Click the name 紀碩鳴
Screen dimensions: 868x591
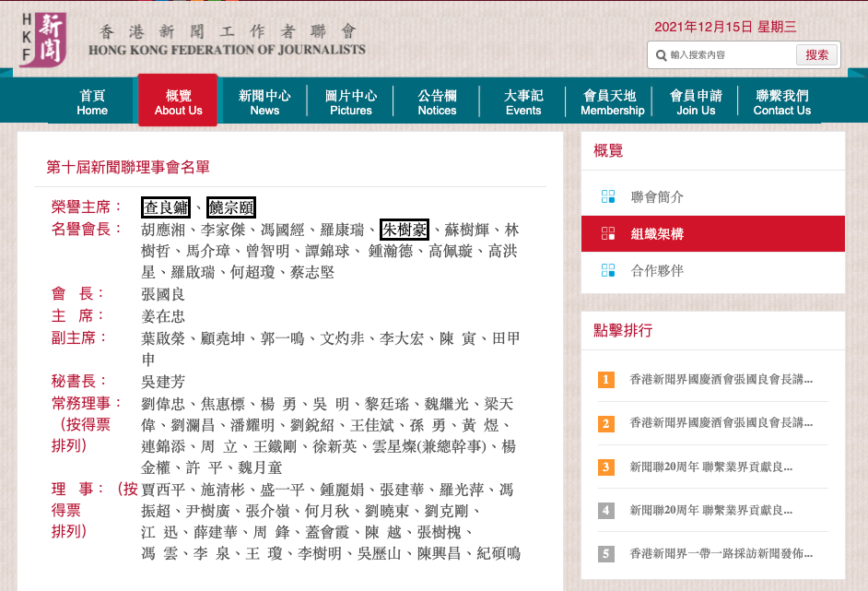point(499,553)
